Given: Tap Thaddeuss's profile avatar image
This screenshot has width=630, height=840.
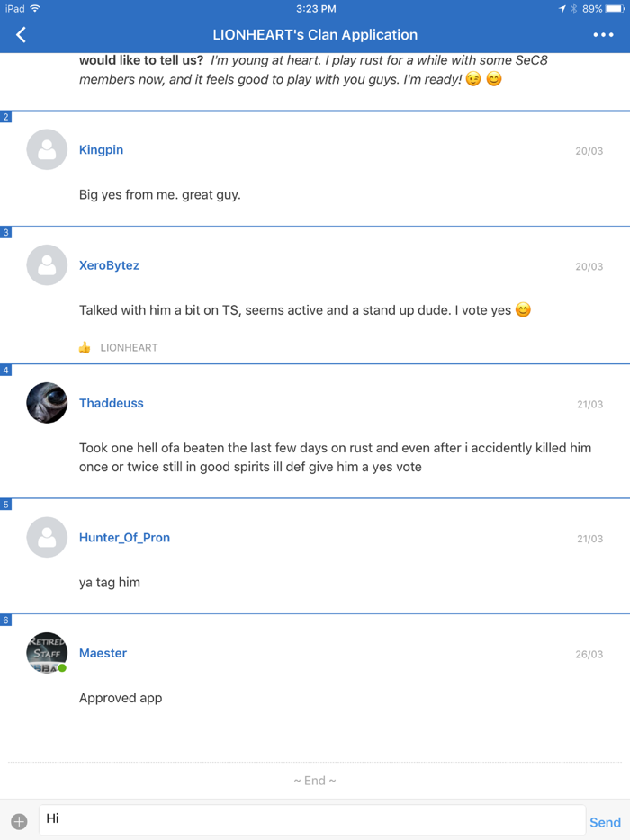Looking at the screenshot, I should (46, 402).
